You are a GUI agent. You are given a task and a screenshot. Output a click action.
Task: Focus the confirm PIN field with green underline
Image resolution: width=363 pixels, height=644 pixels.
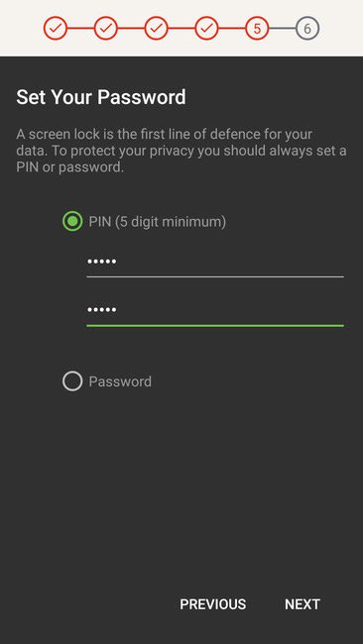pos(215,311)
